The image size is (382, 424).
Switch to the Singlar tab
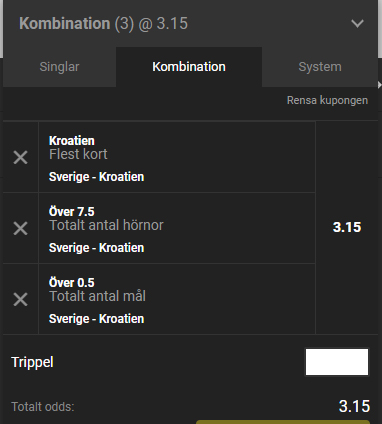59,67
